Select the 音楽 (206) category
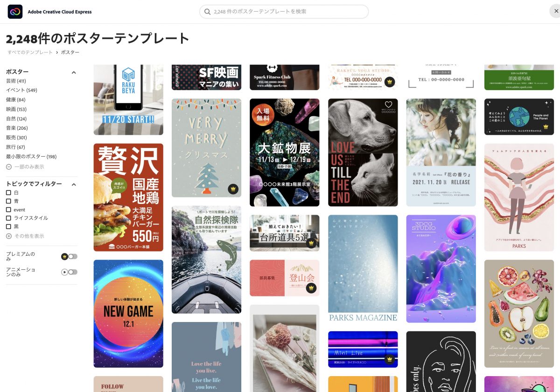This screenshot has width=560, height=392. [x=17, y=128]
